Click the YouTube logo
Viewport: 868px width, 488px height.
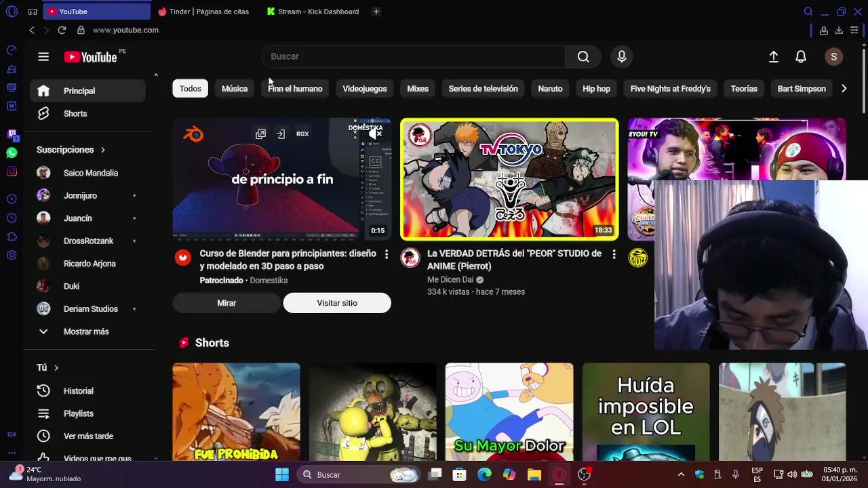tap(90, 57)
